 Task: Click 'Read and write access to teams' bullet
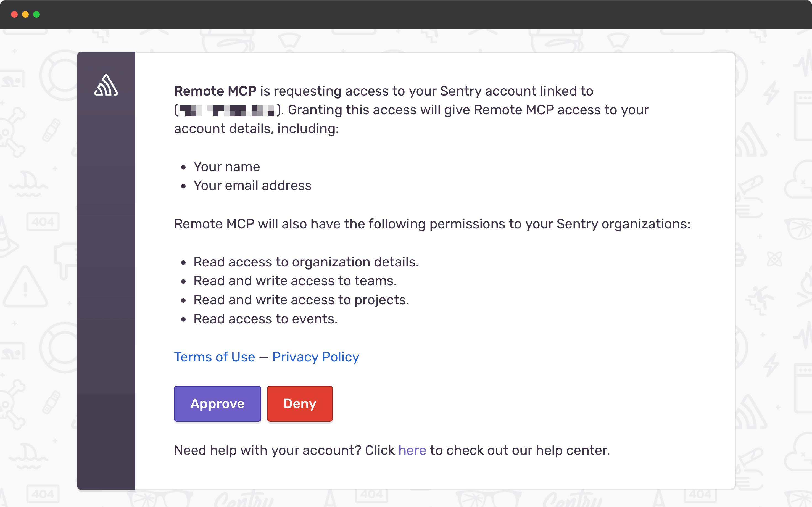(295, 281)
